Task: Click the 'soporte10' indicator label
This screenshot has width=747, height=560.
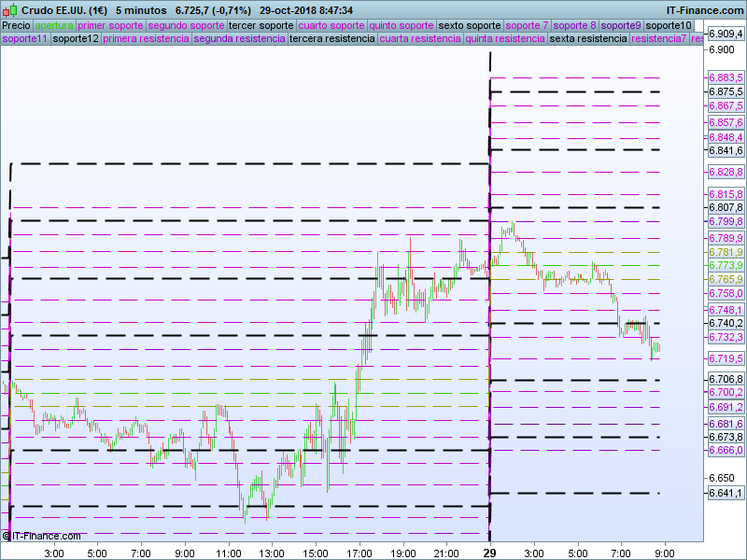Action: [x=669, y=25]
